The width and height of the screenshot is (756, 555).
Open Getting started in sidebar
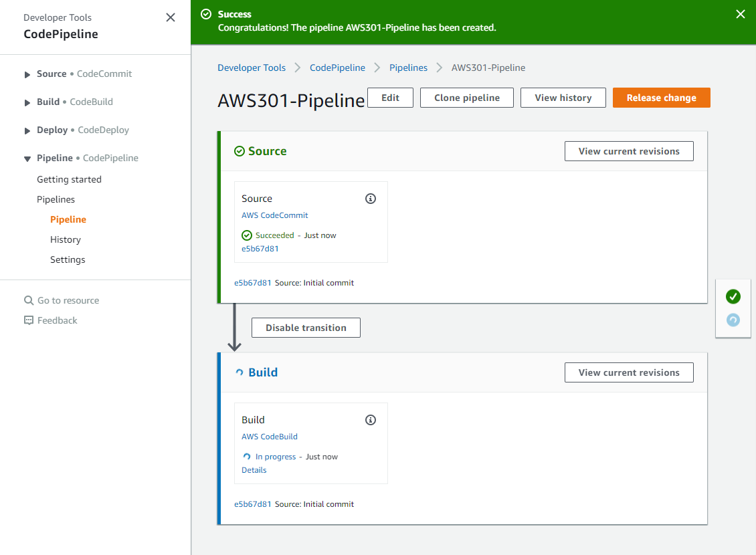click(69, 179)
